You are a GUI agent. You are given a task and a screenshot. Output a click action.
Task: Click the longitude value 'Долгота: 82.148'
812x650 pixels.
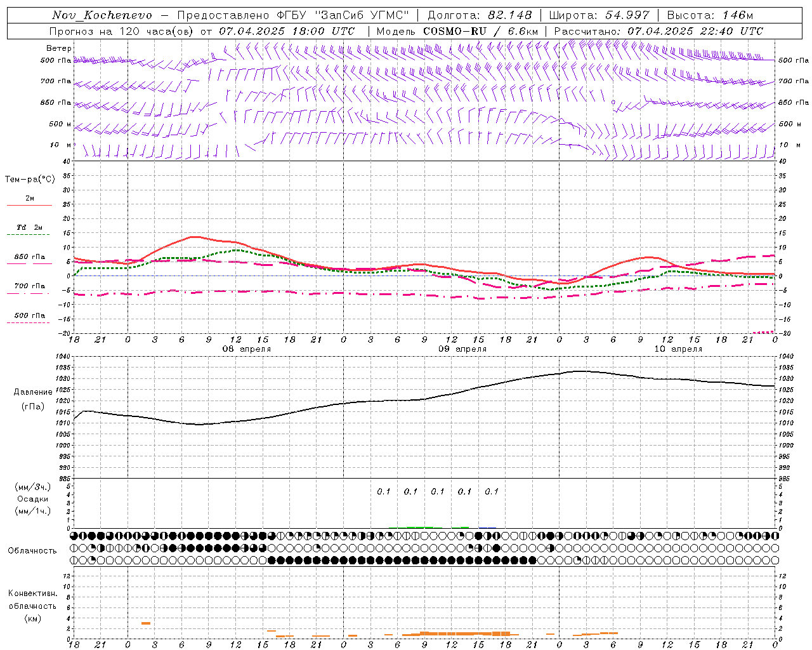pyautogui.click(x=480, y=15)
